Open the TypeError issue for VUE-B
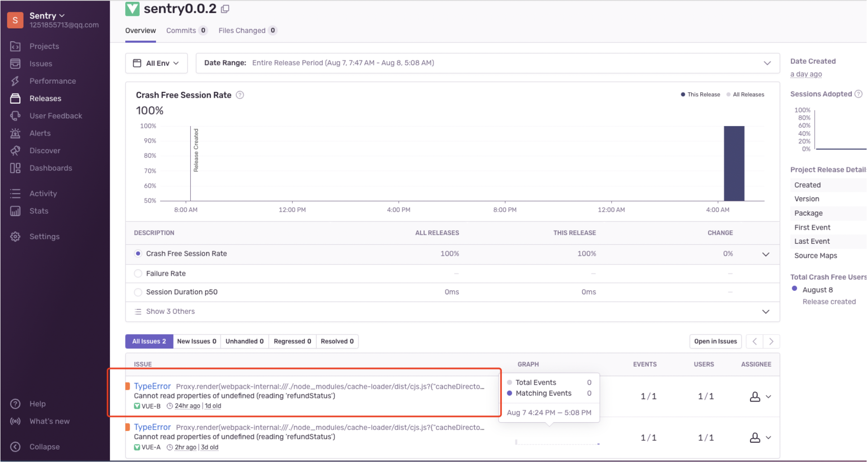Image resolution: width=868 pixels, height=463 pixels. click(x=152, y=386)
